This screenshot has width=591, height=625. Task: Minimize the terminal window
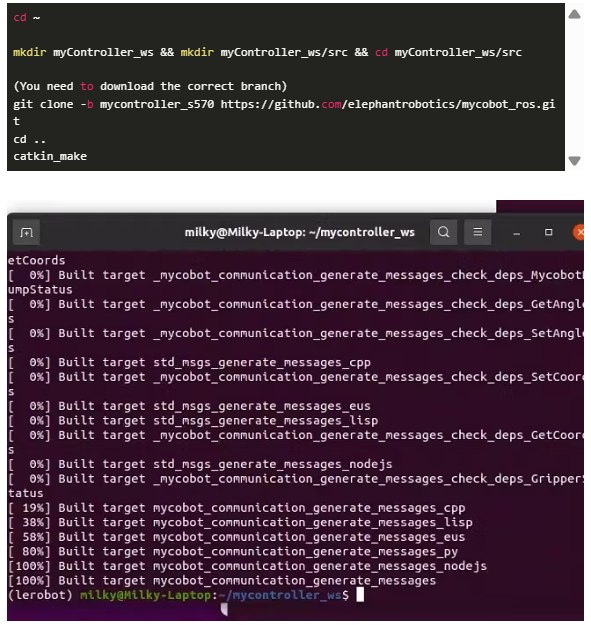point(516,233)
